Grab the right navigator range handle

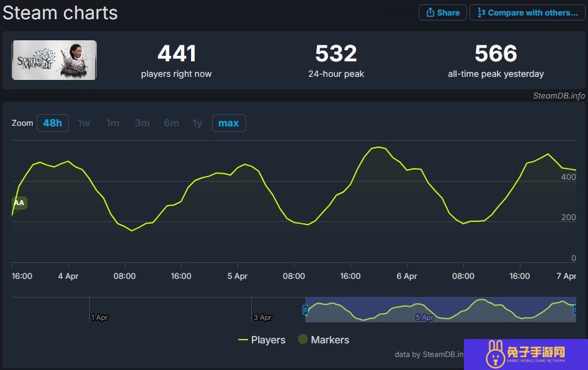[x=574, y=310]
